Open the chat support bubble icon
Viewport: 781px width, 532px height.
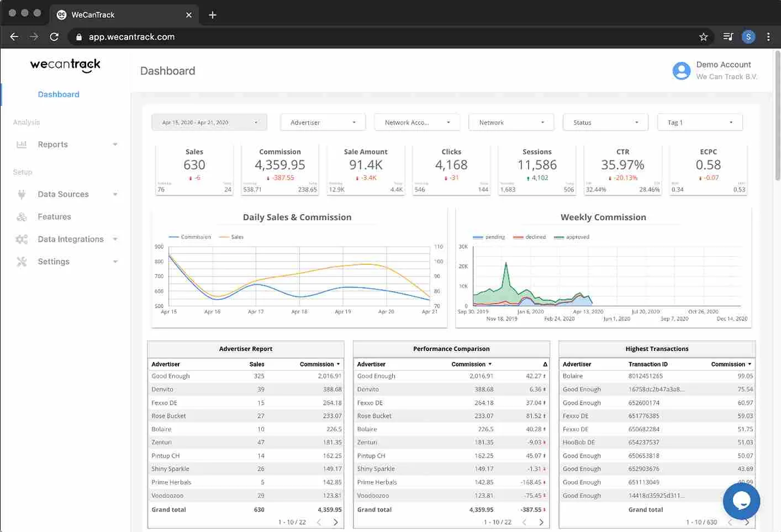741,501
